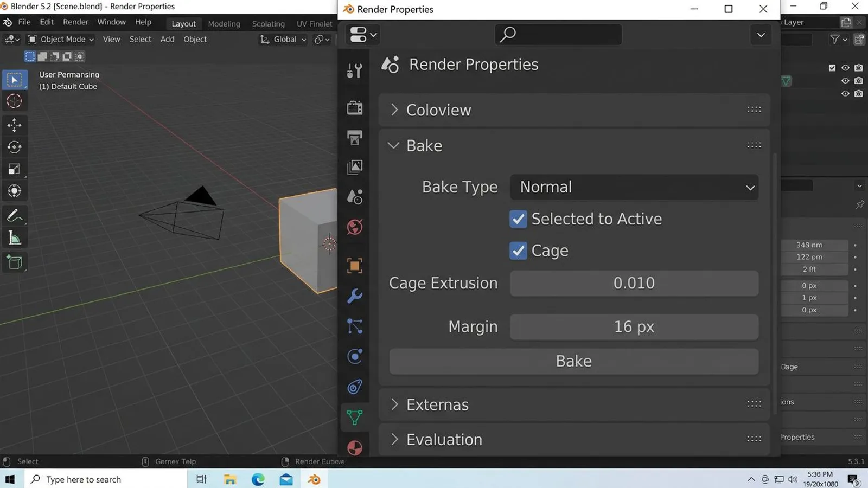Click the Windows taskbar search box
Viewport: 868px width, 488px height.
pyautogui.click(x=106, y=479)
